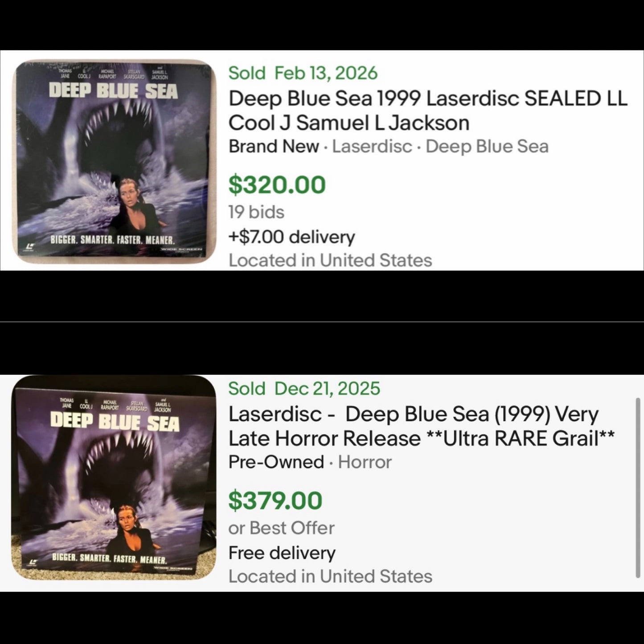Click the 19 bids link
Screen dimensions: 644x644
(x=256, y=212)
